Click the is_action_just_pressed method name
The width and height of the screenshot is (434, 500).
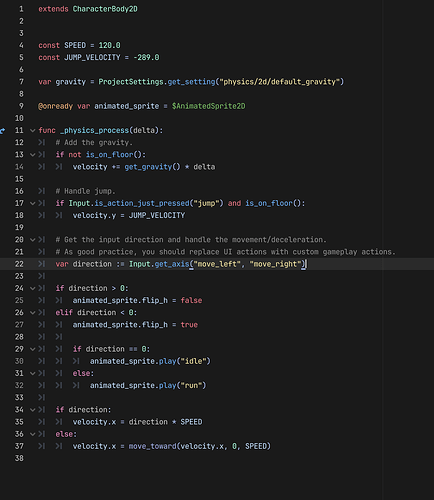(142, 203)
